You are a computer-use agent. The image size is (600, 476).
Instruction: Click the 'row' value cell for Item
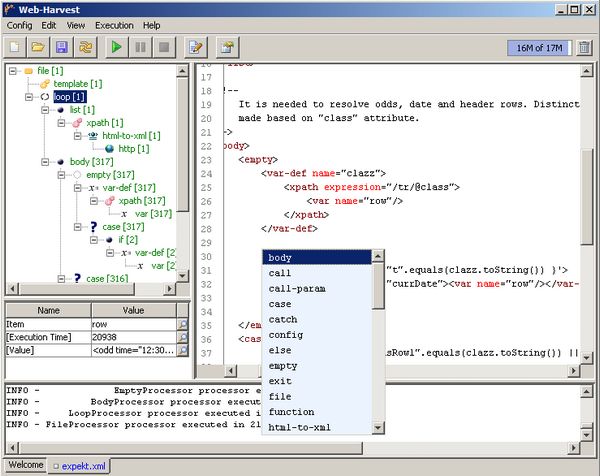134,324
